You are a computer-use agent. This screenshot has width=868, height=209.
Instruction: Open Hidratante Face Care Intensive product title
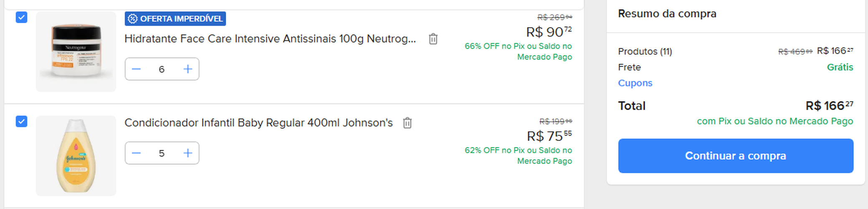[x=270, y=39]
